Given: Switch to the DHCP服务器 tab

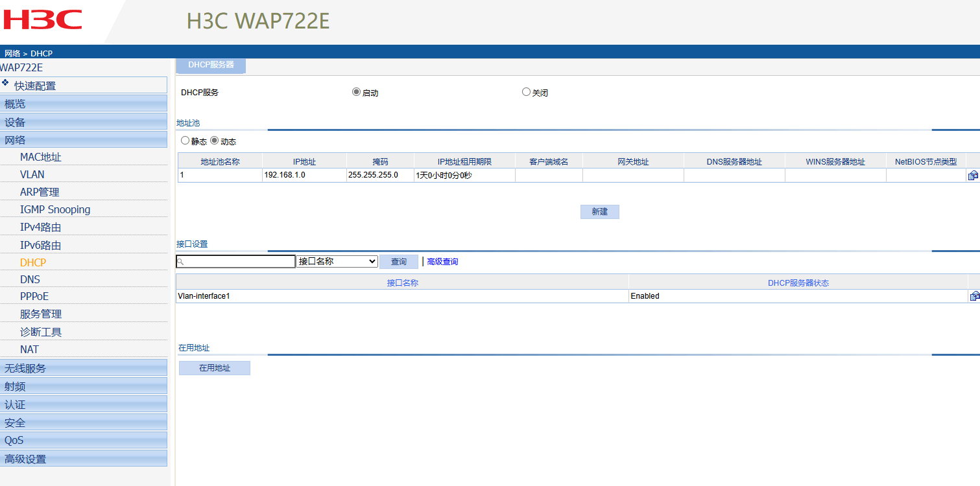Looking at the screenshot, I should click(211, 65).
